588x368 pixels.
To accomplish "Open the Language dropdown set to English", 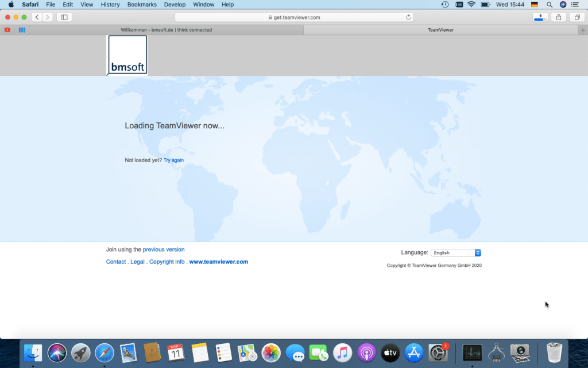I will point(455,253).
